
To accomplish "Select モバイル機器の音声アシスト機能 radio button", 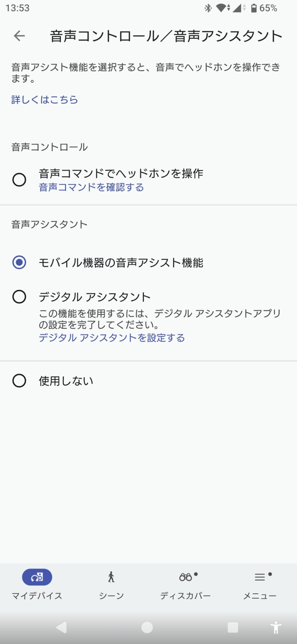I will pyautogui.click(x=19, y=263).
